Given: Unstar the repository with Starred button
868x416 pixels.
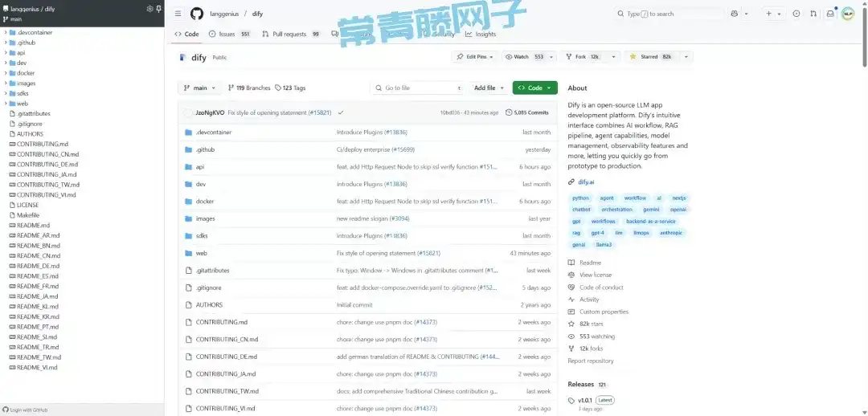Looking at the screenshot, I should coord(652,57).
